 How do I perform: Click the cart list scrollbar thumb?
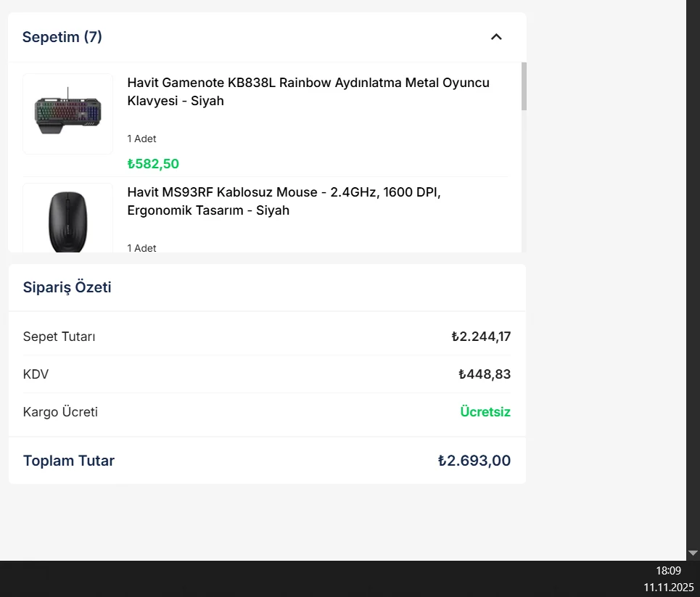coord(524,86)
